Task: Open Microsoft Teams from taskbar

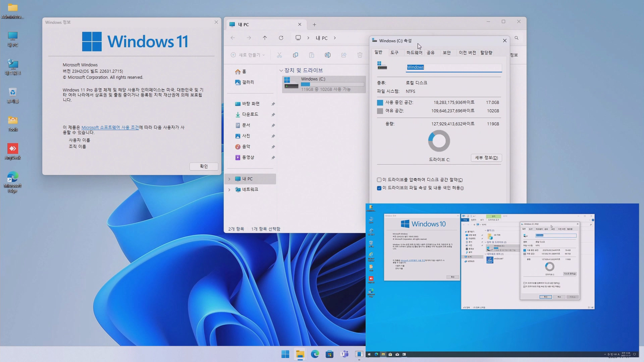Action: pyautogui.click(x=344, y=354)
